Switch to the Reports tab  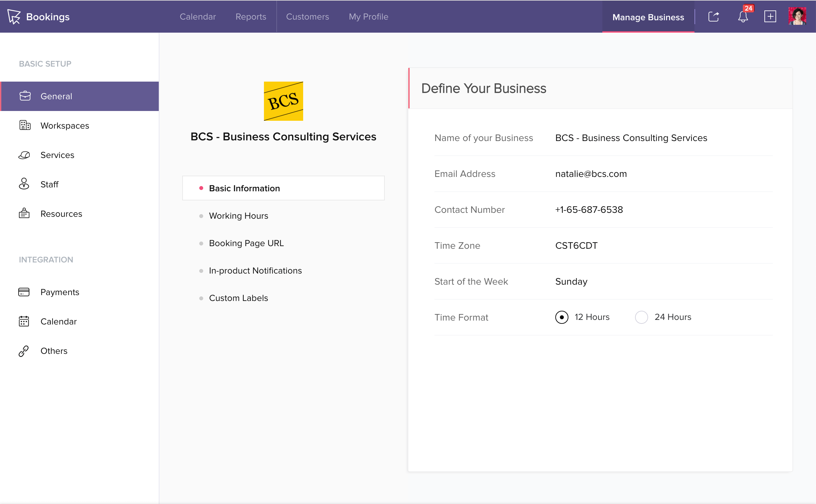pos(251,17)
